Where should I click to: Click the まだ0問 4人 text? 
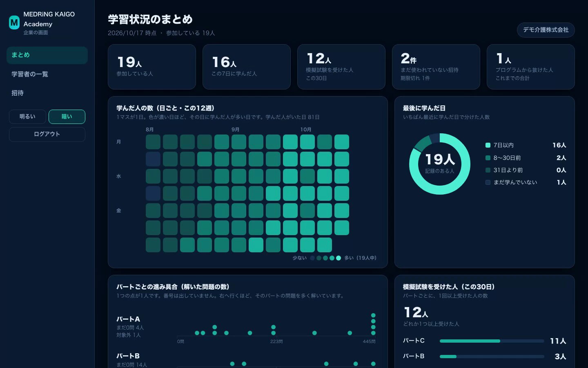coord(130,328)
